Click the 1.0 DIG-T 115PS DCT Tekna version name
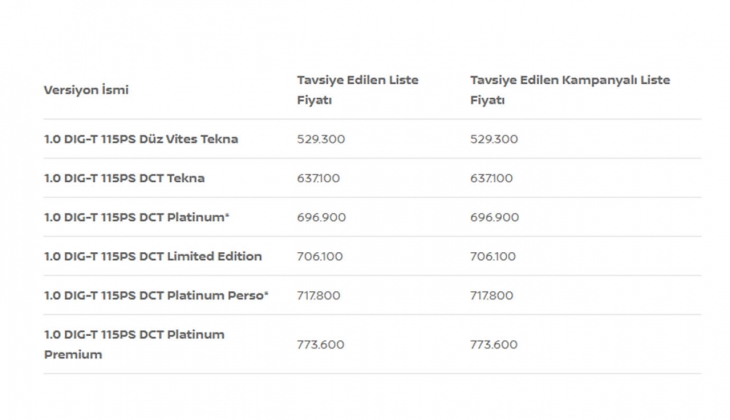This screenshot has width=730, height=420. pos(124,178)
